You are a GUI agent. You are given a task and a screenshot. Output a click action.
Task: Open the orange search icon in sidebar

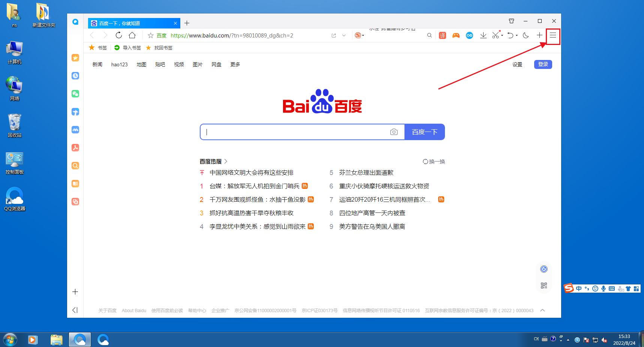pyautogui.click(x=75, y=166)
